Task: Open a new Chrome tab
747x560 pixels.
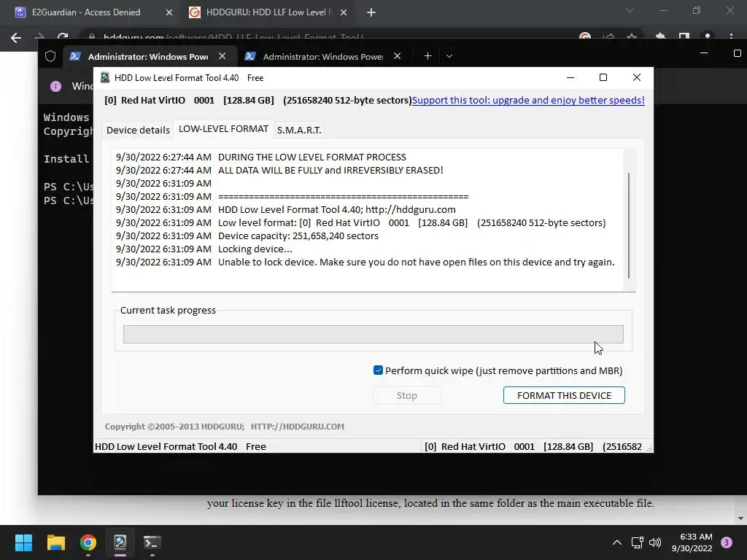Action: pos(371,12)
